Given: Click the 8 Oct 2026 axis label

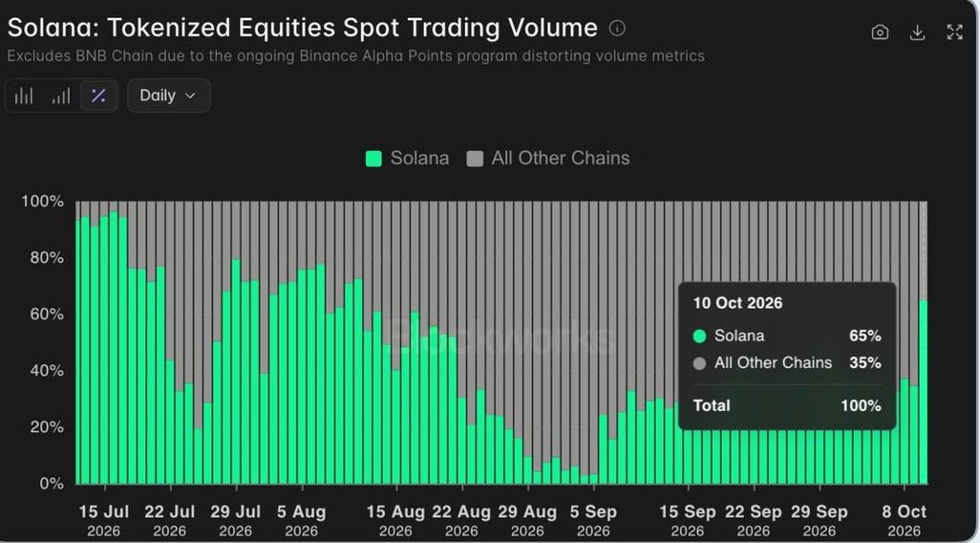Looking at the screenshot, I should coord(905,520).
